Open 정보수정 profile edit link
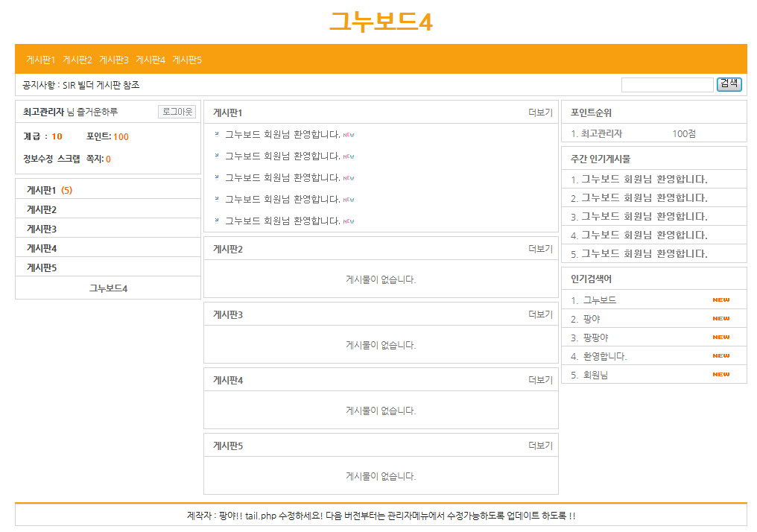Viewport: 757px width, 532px height. pyautogui.click(x=38, y=159)
